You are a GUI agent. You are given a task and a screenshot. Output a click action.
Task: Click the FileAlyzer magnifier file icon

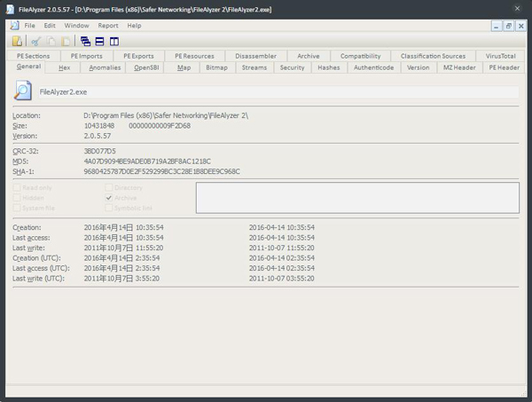point(23,91)
